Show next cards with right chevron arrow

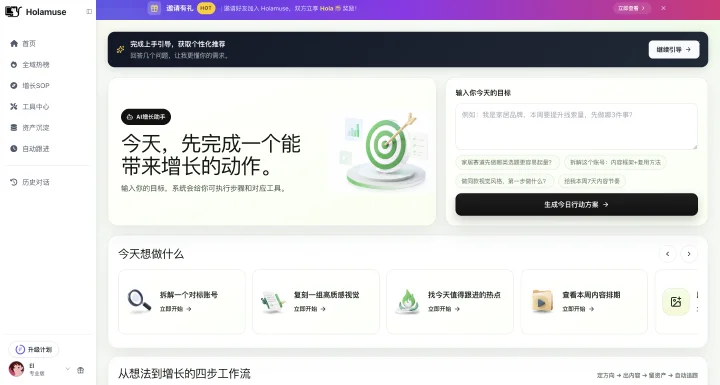point(689,254)
